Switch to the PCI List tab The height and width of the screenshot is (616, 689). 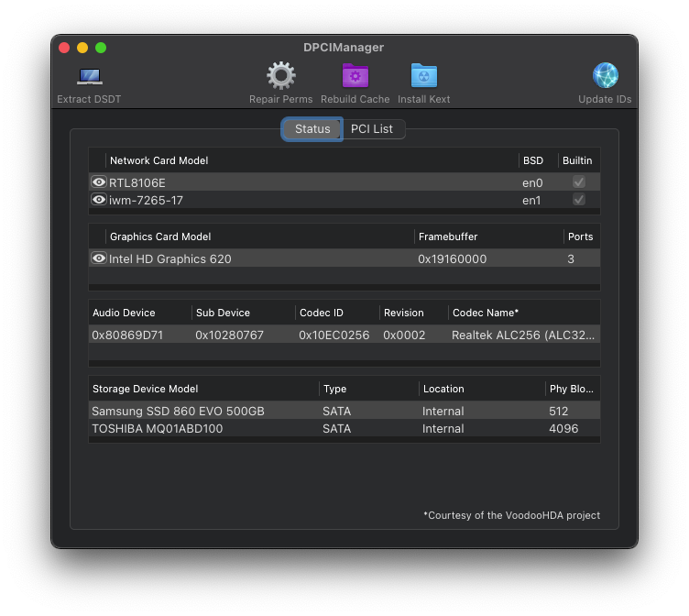372,129
